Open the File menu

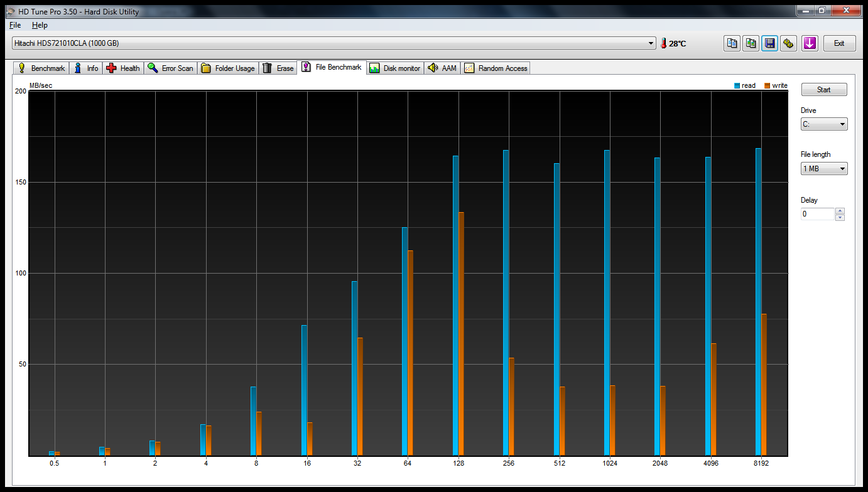pos(15,25)
